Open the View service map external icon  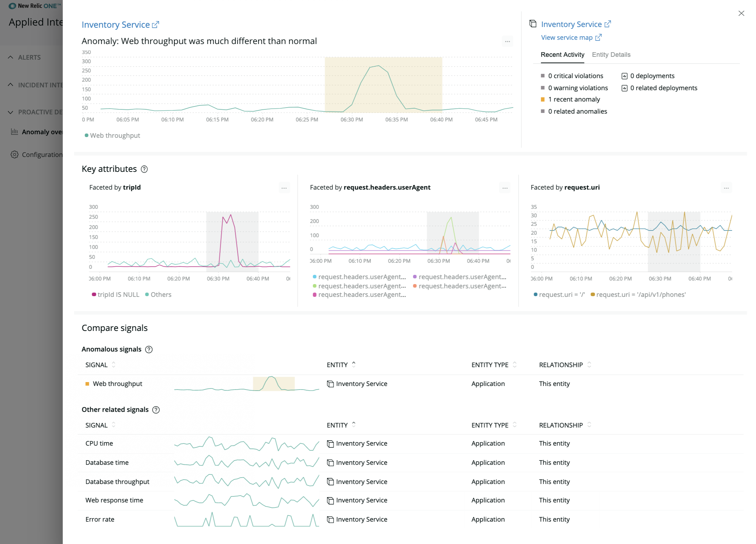598,37
